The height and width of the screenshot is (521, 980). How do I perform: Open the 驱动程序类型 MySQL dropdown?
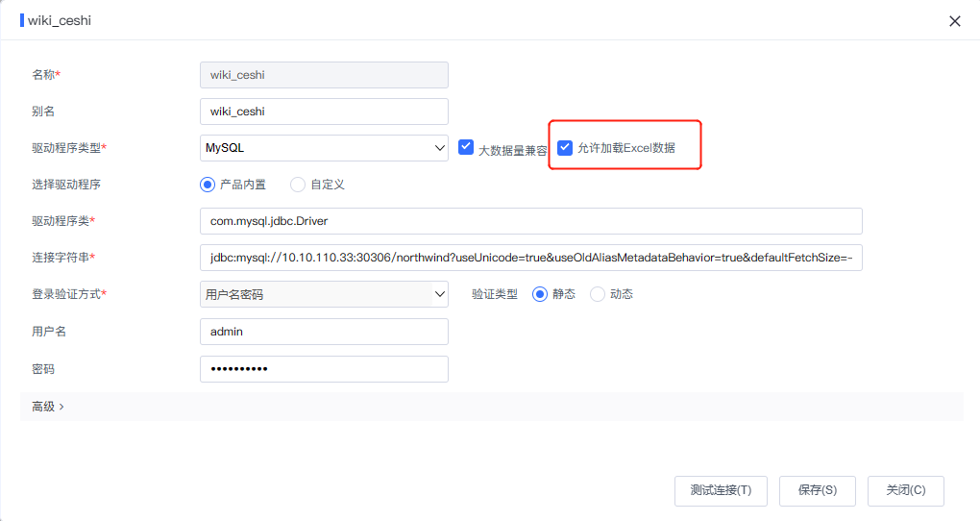[324, 148]
